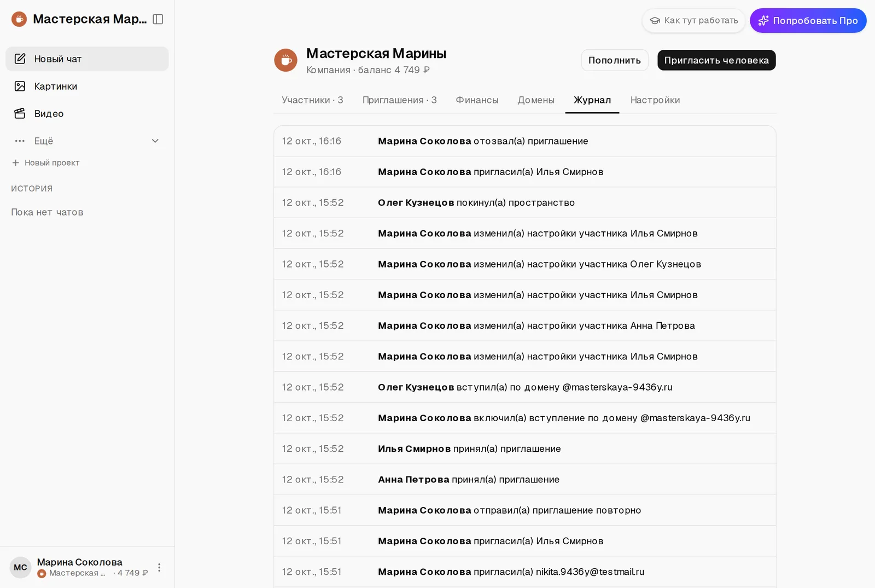The image size is (875, 588).
Task: Open the Финансы tab
Action: pyautogui.click(x=477, y=100)
